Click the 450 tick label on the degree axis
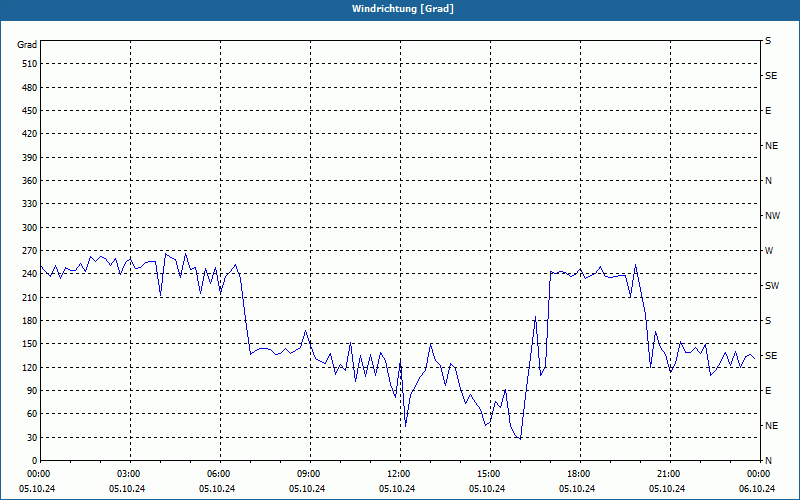This screenshot has width=800, height=500. point(30,111)
